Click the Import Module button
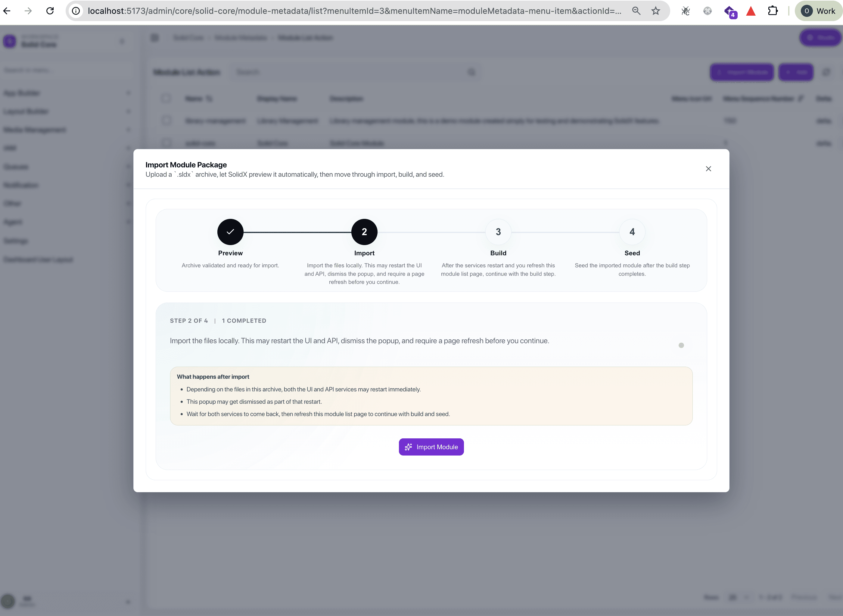 pos(431,447)
